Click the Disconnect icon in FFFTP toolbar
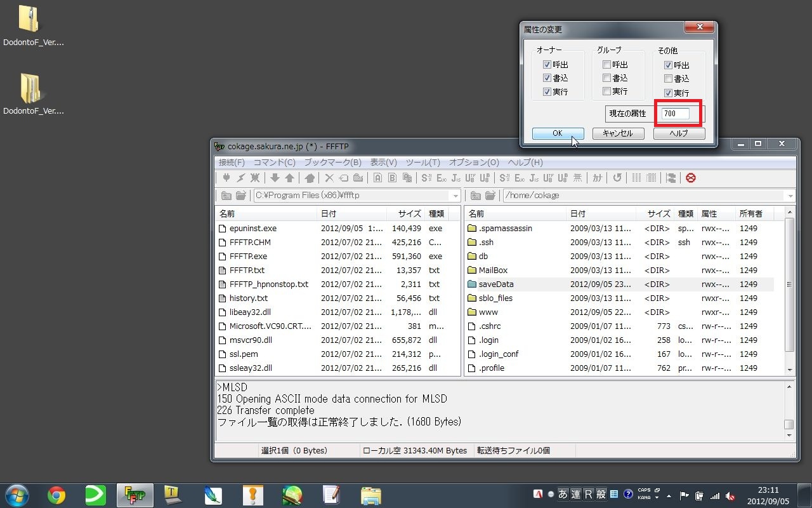Screen dimensions: 812x508 [x=255, y=178]
